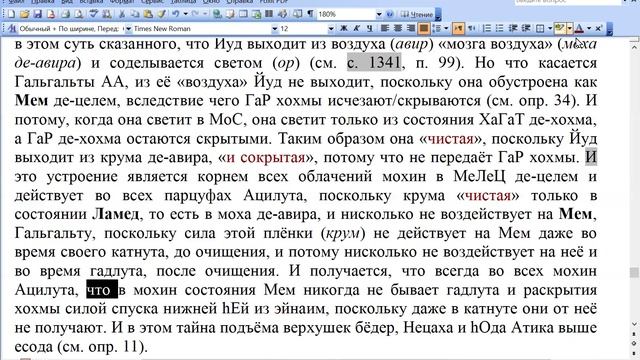This screenshot has width=640, height=360.
Task: Click the highlighted word 'что'
Action: coord(102,290)
